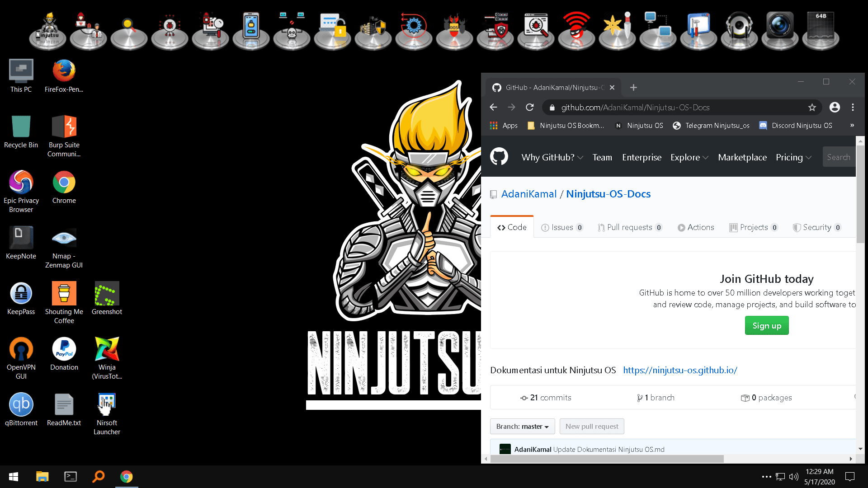Open Chrome profile avatar icon
Viewport: 868px width, 488px height.
tap(835, 107)
